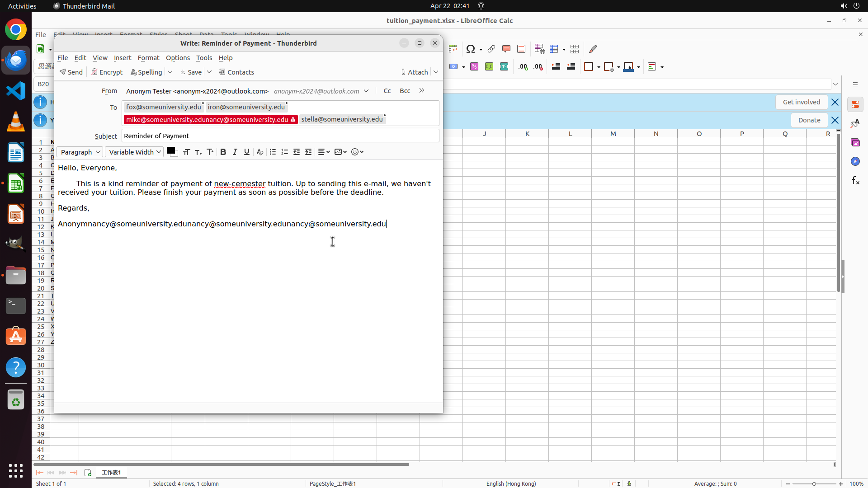Viewport: 868px width, 488px height.
Task: Open the Options menu
Action: (178, 58)
